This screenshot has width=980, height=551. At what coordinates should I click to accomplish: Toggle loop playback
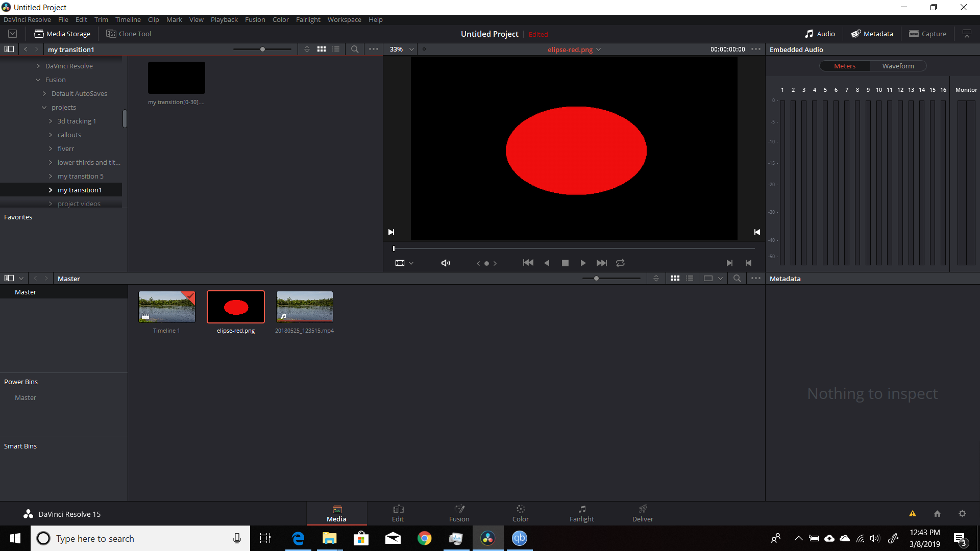(x=620, y=263)
